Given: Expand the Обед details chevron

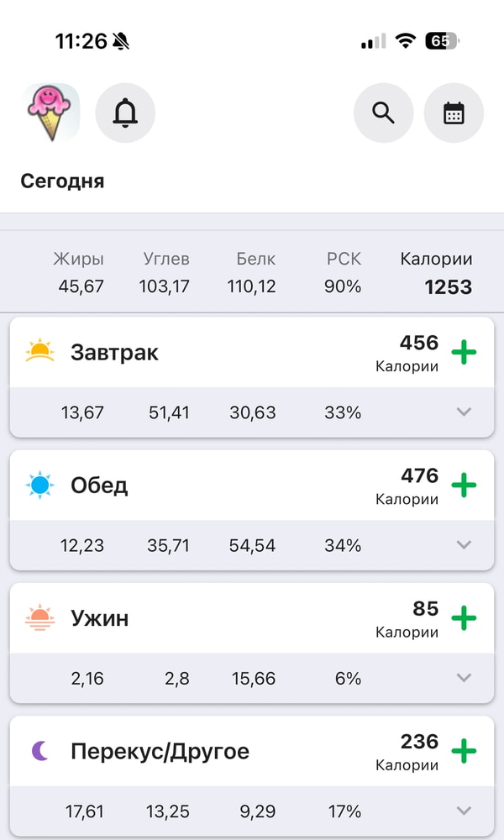Looking at the screenshot, I should [x=464, y=545].
